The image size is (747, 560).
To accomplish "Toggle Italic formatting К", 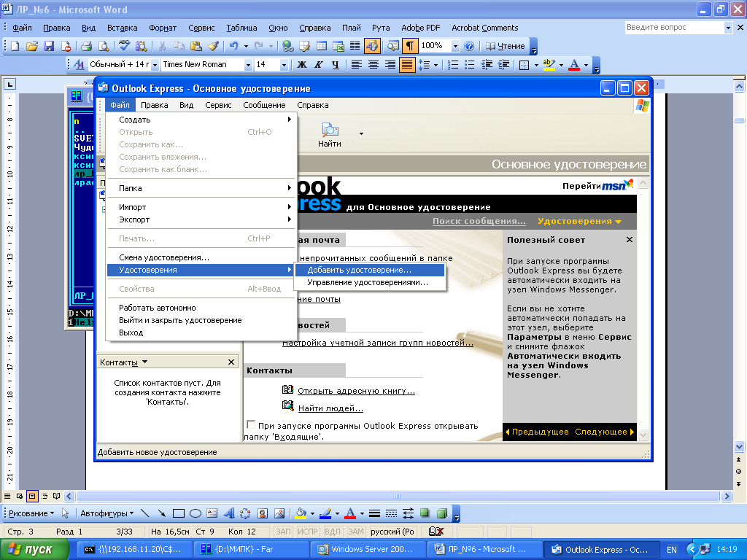I will click(x=319, y=65).
